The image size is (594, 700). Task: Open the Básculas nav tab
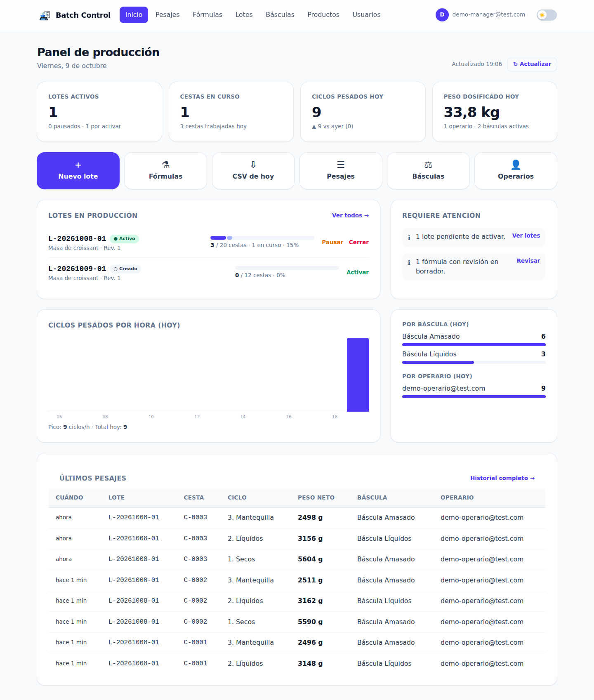click(x=280, y=15)
